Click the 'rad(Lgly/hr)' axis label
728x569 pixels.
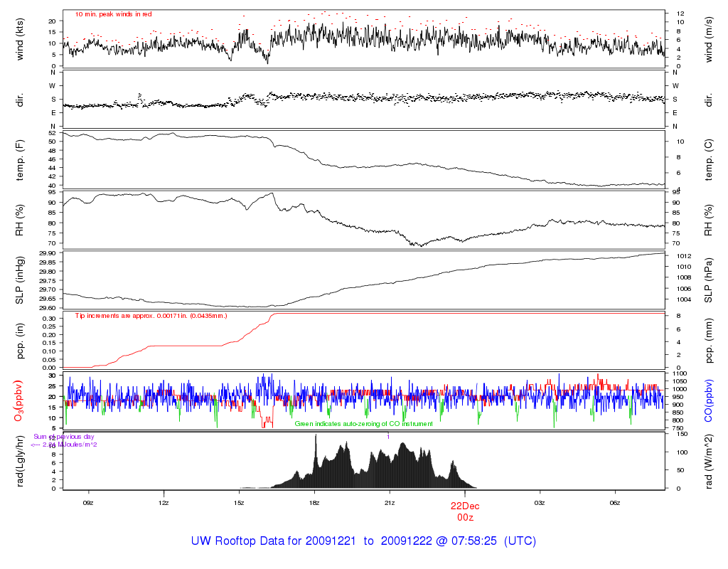(19, 461)
